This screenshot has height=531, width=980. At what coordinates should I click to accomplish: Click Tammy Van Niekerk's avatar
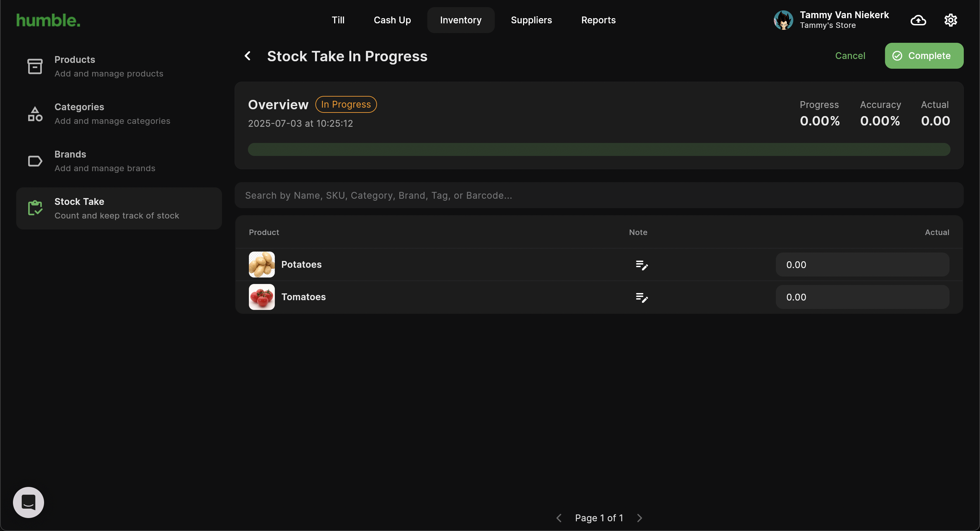783,20
